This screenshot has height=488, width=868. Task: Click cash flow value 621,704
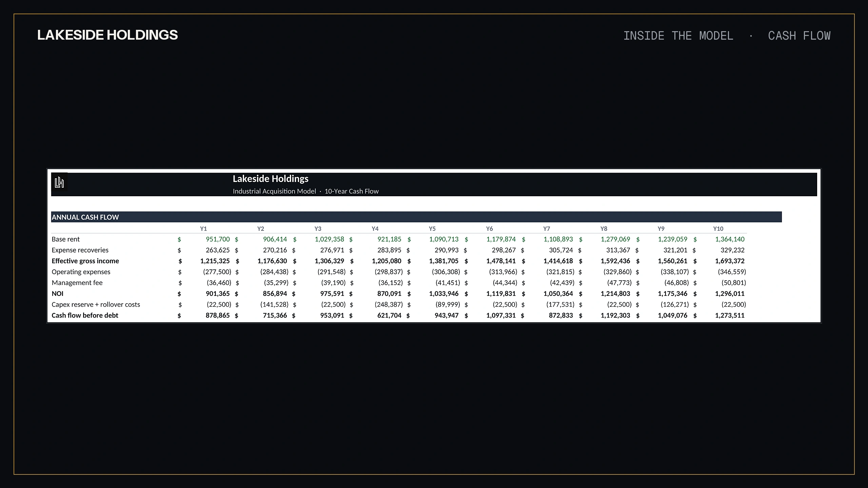(389, 315)
